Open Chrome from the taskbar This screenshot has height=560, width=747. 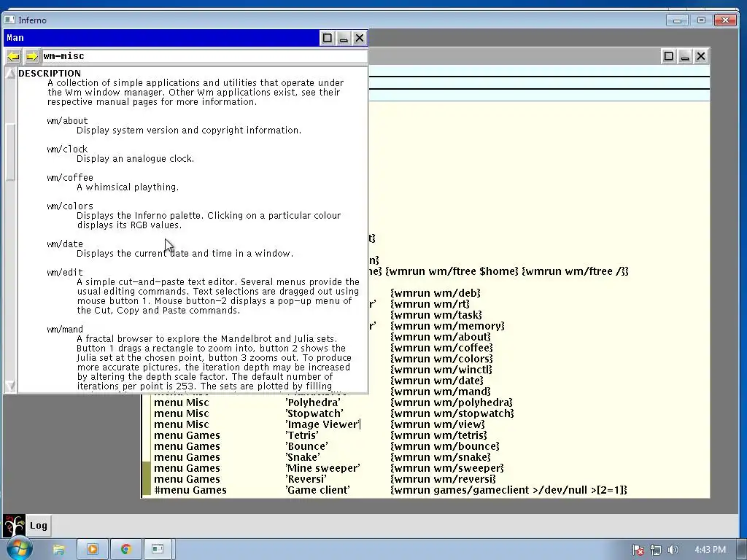(x=125, y=550)
